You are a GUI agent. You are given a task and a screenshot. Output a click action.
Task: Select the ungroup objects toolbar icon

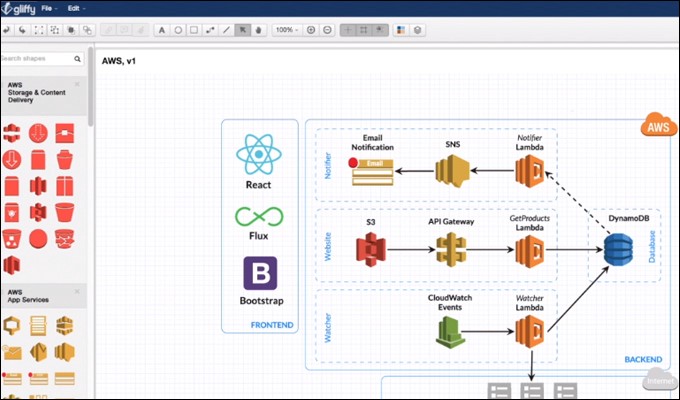[x=55, y=30]
